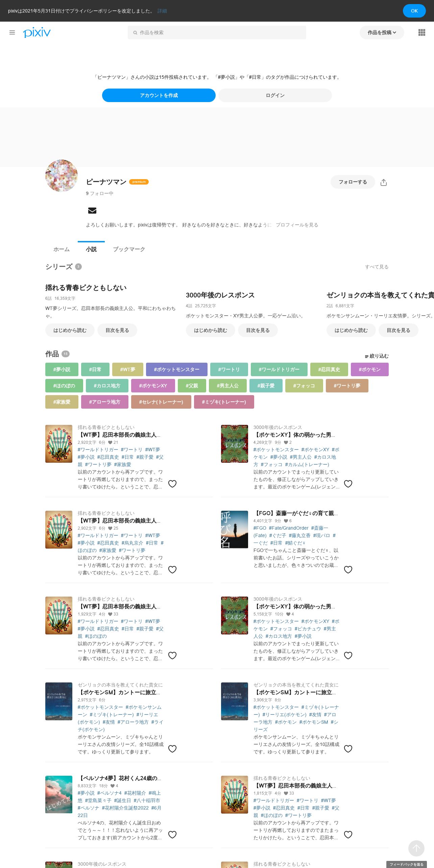Switch to the ホーム tab
Viewport: 434px width, 868px height.
62,249
